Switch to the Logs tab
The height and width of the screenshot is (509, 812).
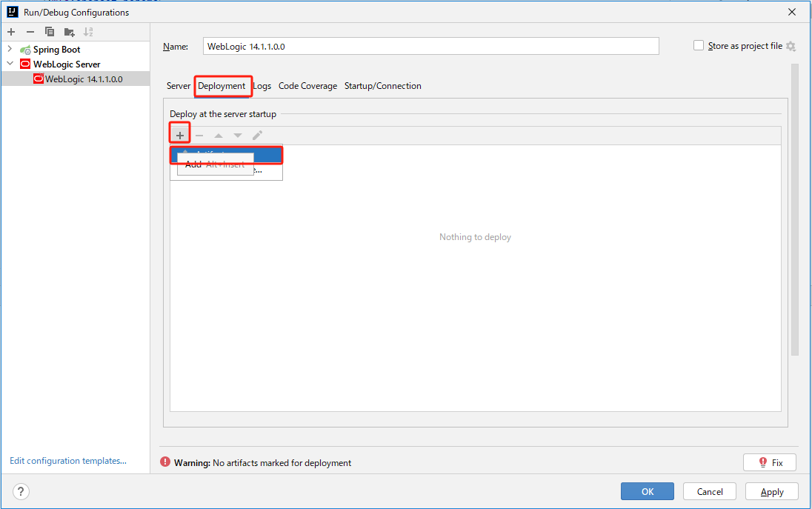click(x=262, y=86)
